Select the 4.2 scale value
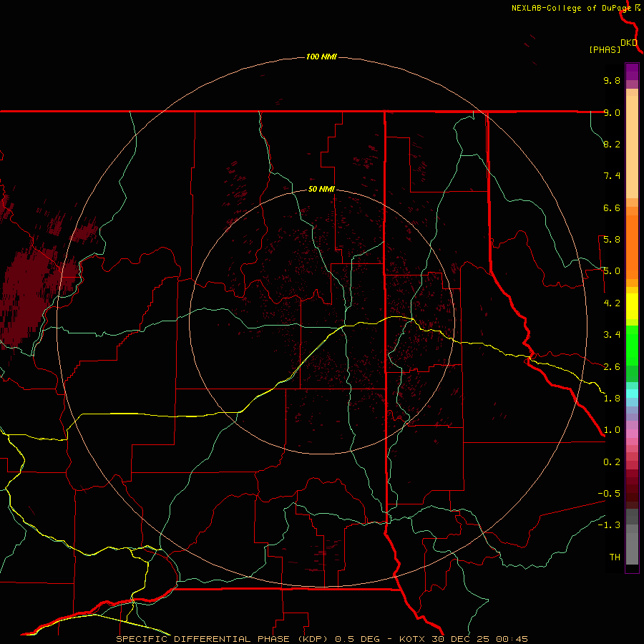This screenshot has width=644, height=644. pos(612,303)
